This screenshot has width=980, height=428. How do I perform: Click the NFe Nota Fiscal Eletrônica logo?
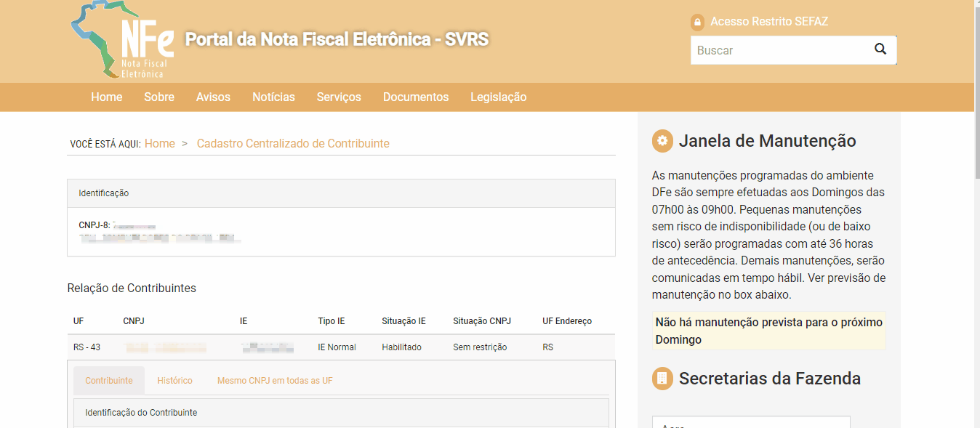pyautogui.click(x=124, y=41)
